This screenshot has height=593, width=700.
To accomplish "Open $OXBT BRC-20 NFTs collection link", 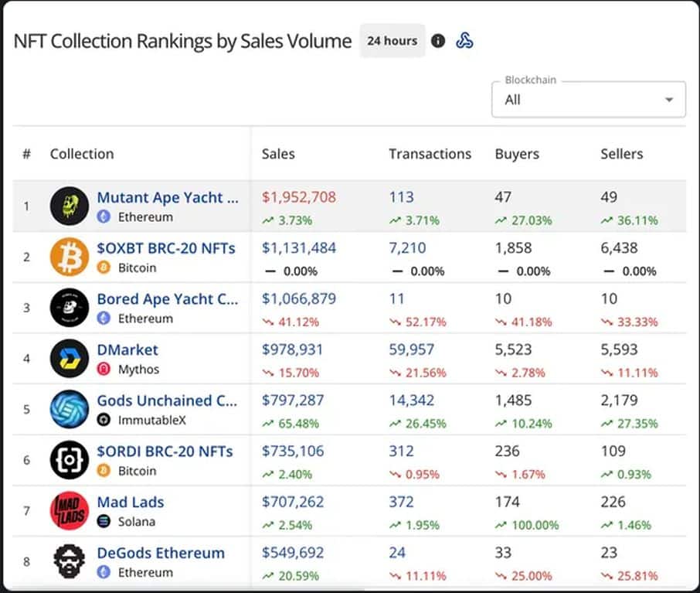I will [166, 248].
